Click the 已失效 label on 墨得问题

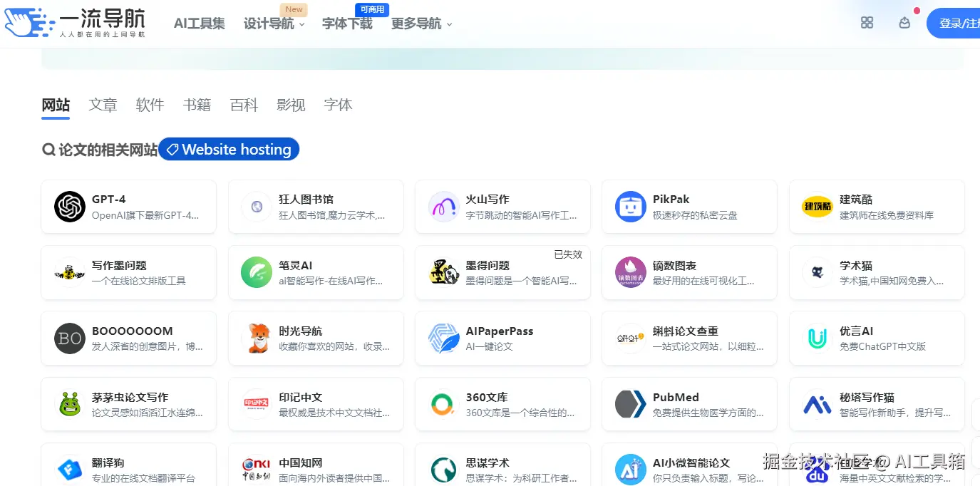(568, 254)
